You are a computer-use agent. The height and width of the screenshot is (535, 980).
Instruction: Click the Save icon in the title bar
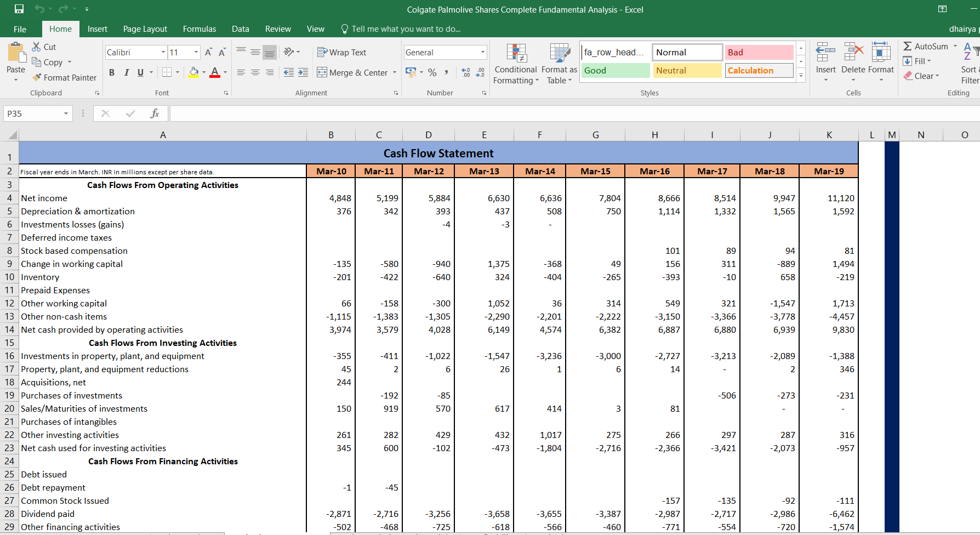19,9
